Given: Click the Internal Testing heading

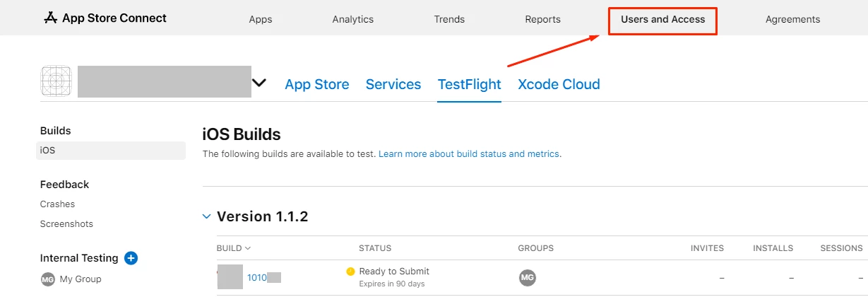Looking at the screenshot, I should coord(78,258).
